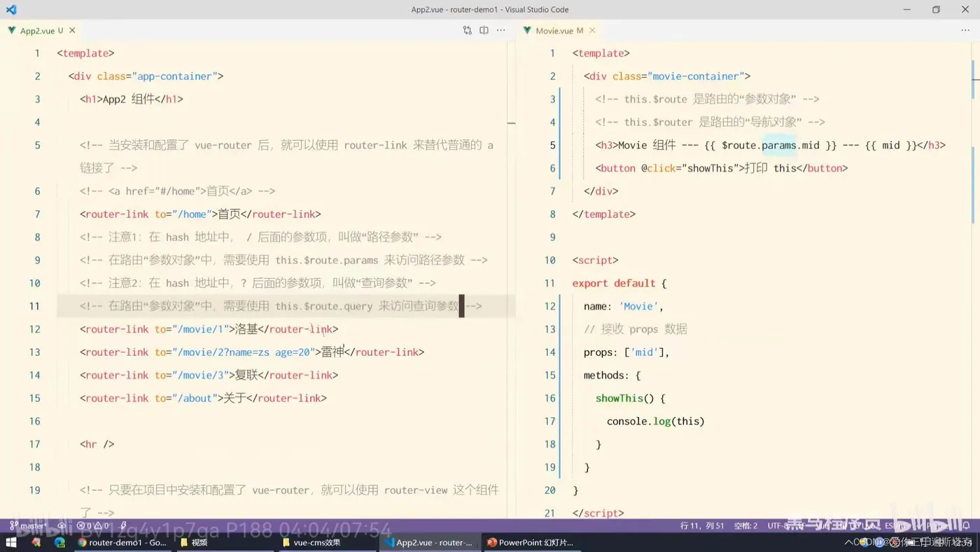Click the lightning bolt status bar icon
Viewport: 980px width, 552px height.
click(x=123, y=525)
